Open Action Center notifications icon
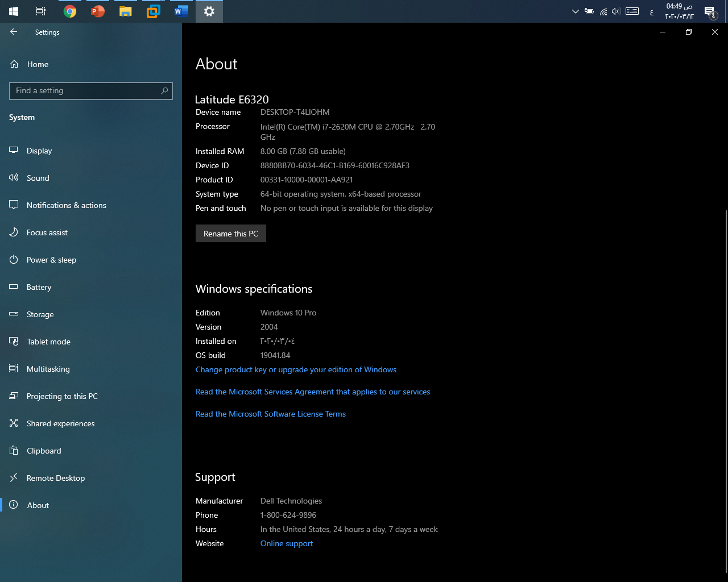The width and height of the screenshot is (728, 582). tap(710, 11)
